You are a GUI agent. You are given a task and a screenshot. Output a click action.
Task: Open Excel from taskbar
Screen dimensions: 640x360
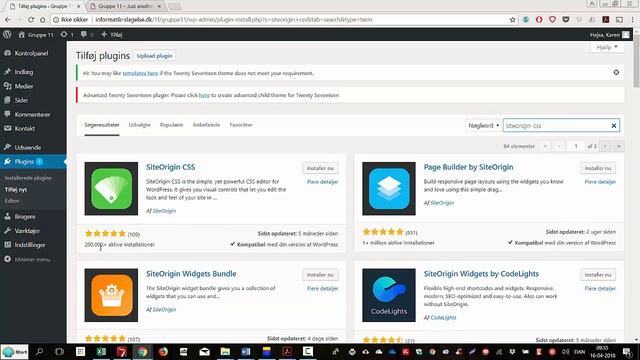click(101, 351)
